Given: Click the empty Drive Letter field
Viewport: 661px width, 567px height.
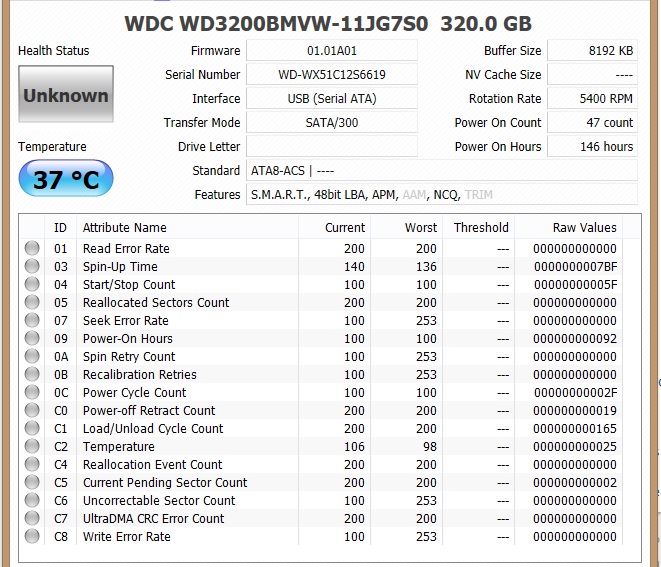Looking at the screenshot, I should (332, 147).
